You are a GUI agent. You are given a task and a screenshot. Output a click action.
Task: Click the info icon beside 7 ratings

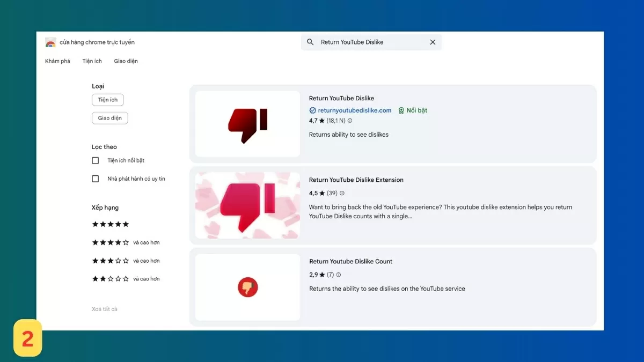click(338, 275)
